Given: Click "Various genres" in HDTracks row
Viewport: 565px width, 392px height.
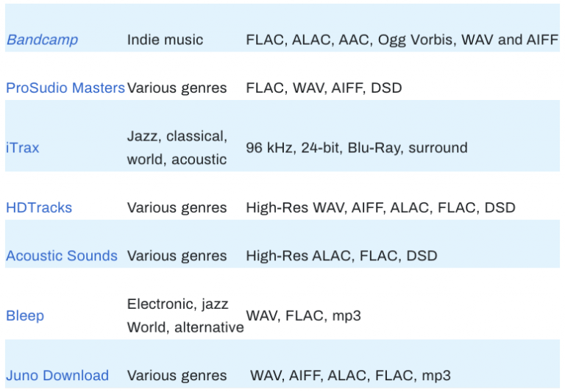Looking at the screenshot, I should click(177, 207).
